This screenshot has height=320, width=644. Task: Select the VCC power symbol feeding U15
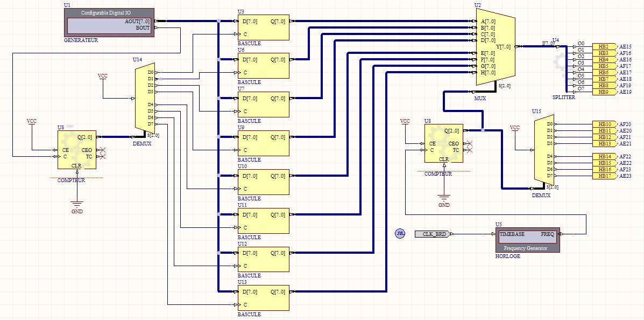pos(515,128)
